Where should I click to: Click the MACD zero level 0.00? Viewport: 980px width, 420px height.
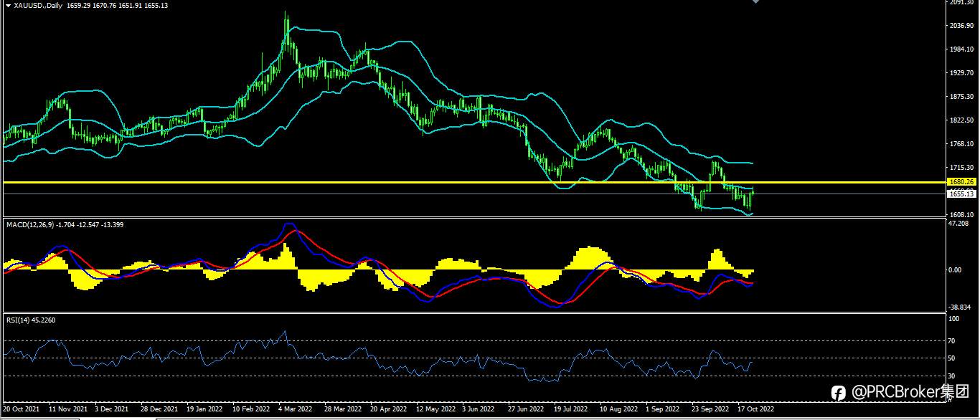955,270
